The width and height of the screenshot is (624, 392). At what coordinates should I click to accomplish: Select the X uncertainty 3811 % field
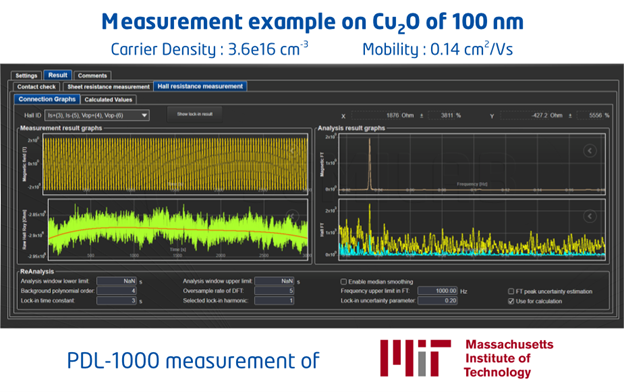click(445, 115)
